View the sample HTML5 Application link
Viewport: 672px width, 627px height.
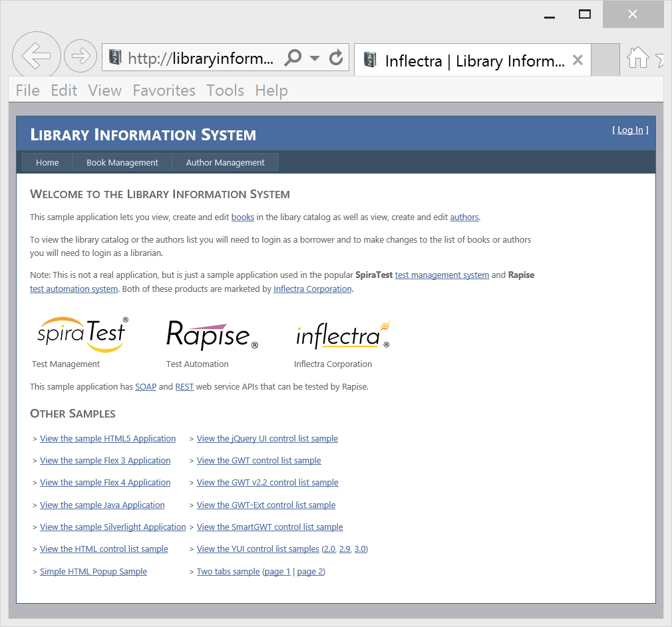(108, 439)
